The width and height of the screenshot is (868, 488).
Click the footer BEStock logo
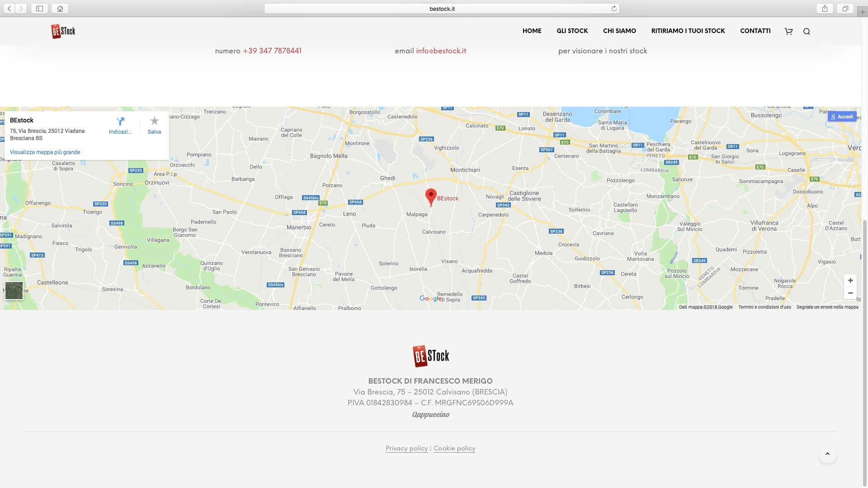click(431, 356)
